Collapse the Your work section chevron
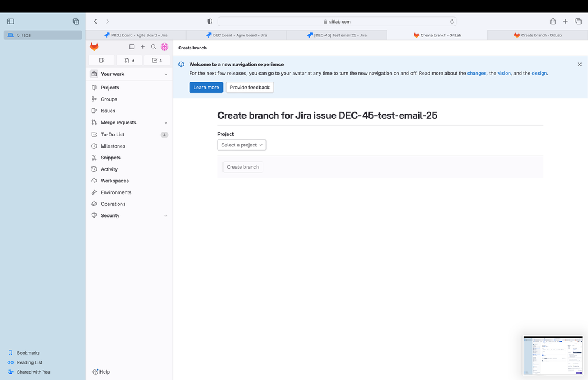Viewport: 588px width, 380px height. 166,74
